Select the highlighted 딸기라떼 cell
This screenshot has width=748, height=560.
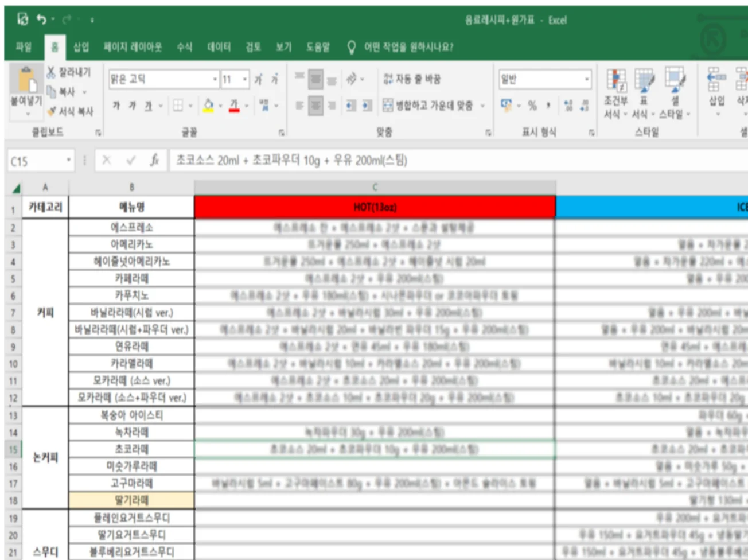tap(131, 500)
